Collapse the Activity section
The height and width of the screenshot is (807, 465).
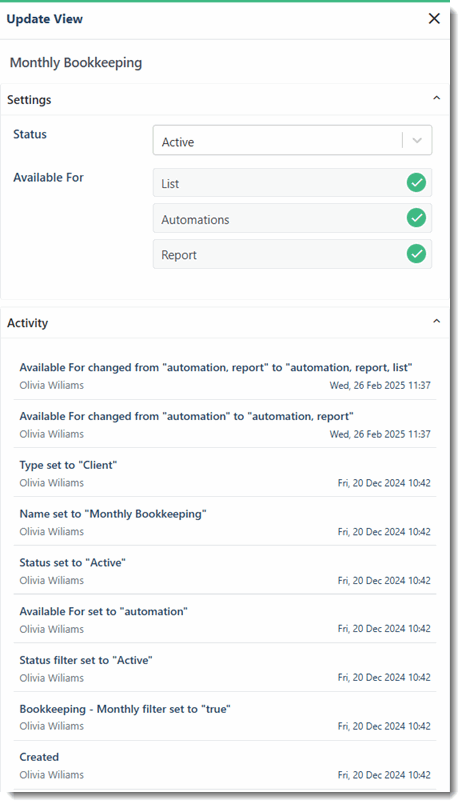pos(437,322)
